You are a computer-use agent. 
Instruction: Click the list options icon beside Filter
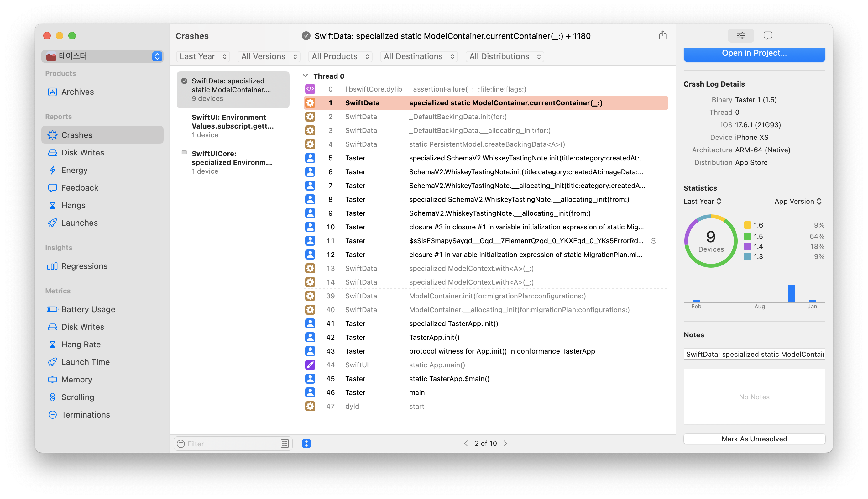(285, 444)
